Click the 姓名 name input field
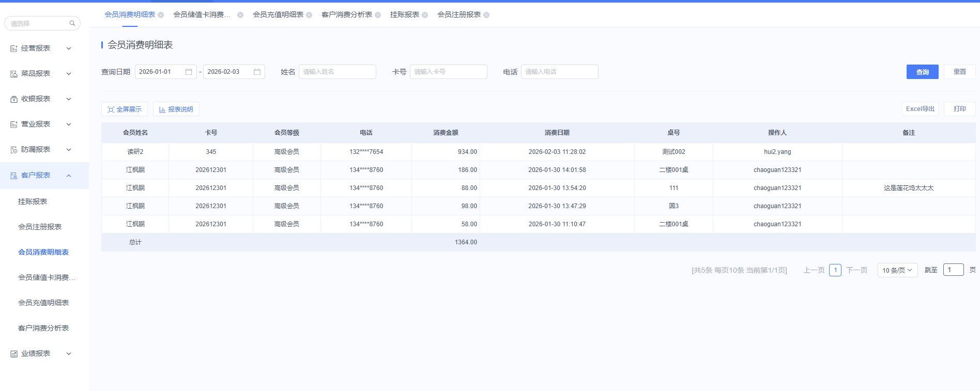The image size is (980, 391). [x=337, y=72]
